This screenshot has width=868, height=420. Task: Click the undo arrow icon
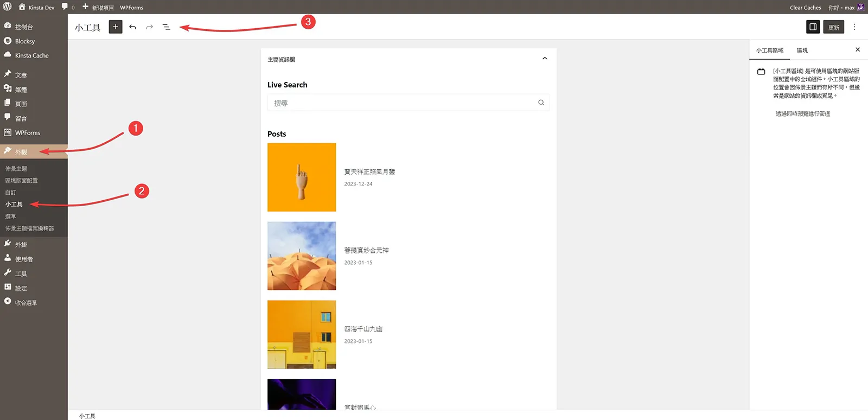pos(133,27)
